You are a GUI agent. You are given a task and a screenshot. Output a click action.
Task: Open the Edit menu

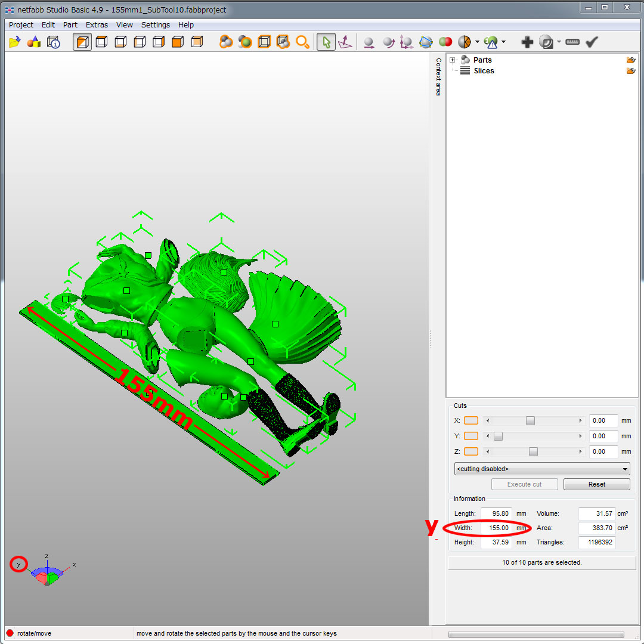48,24
